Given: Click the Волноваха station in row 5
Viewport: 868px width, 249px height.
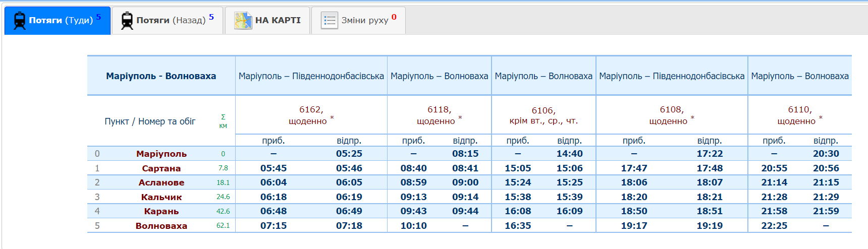Looking at the screenshot, I should tap(161, 226).
